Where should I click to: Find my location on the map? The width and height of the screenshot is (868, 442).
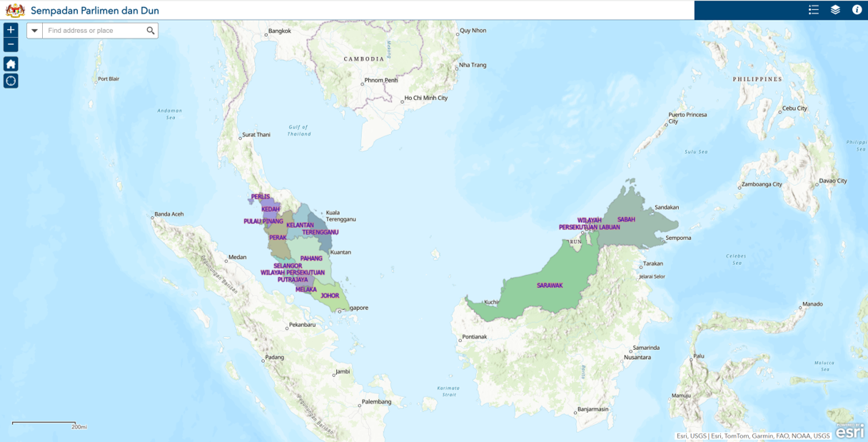point(11,81)
